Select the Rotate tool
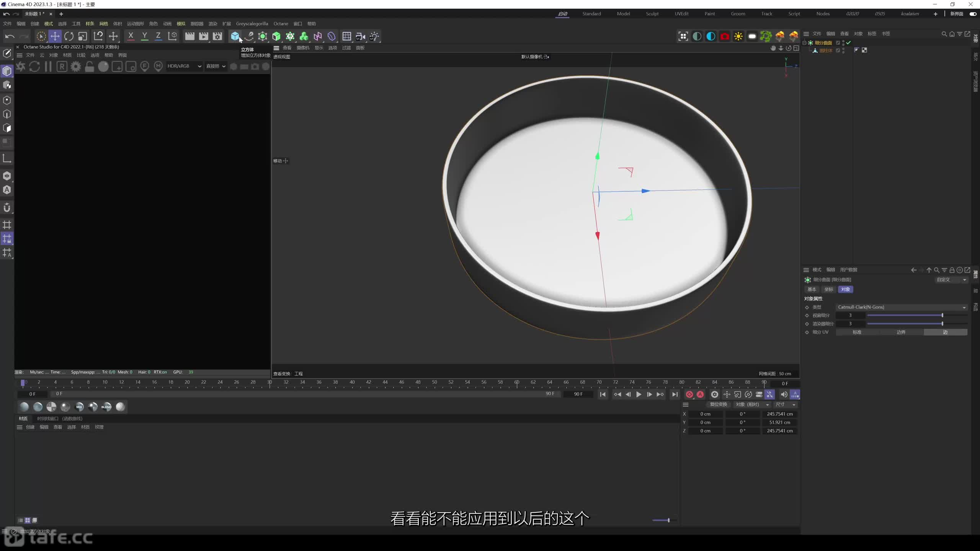Screen dimensions: 980x551 coord(69,36)
